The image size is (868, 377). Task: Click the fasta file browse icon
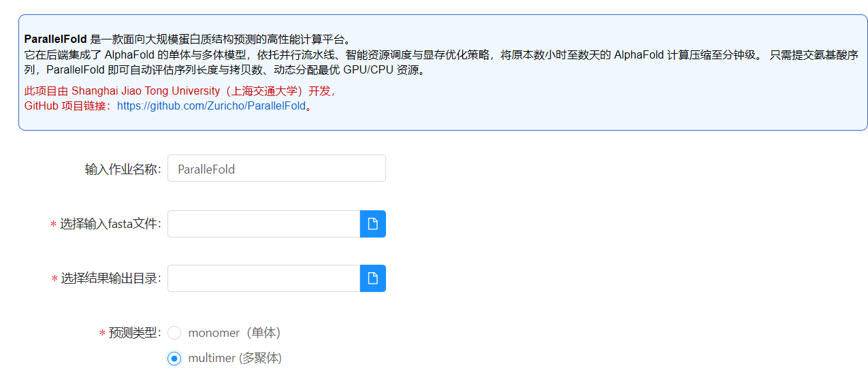click(372, 224)
